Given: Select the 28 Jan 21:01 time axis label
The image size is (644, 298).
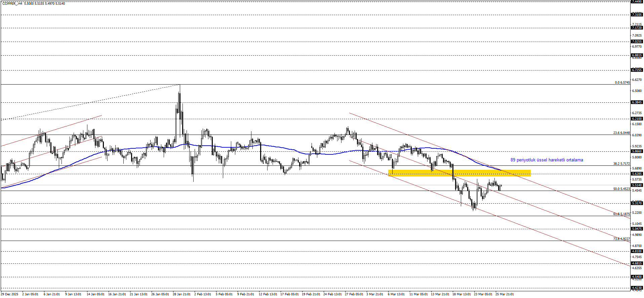Looking at the screenshot, I should coord(182,294).
